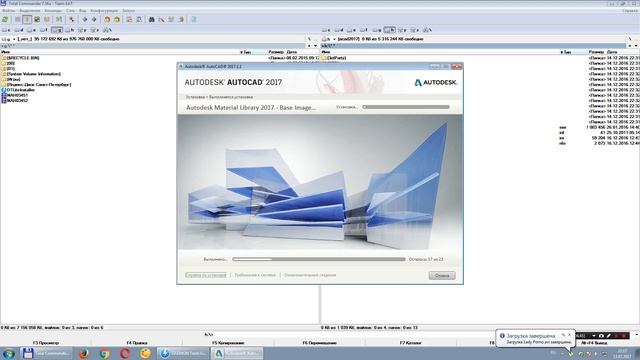Click the F7 Каталог button
Image resolution: width=640 pixels, height=360 pixels.
[x=411, y=343]
